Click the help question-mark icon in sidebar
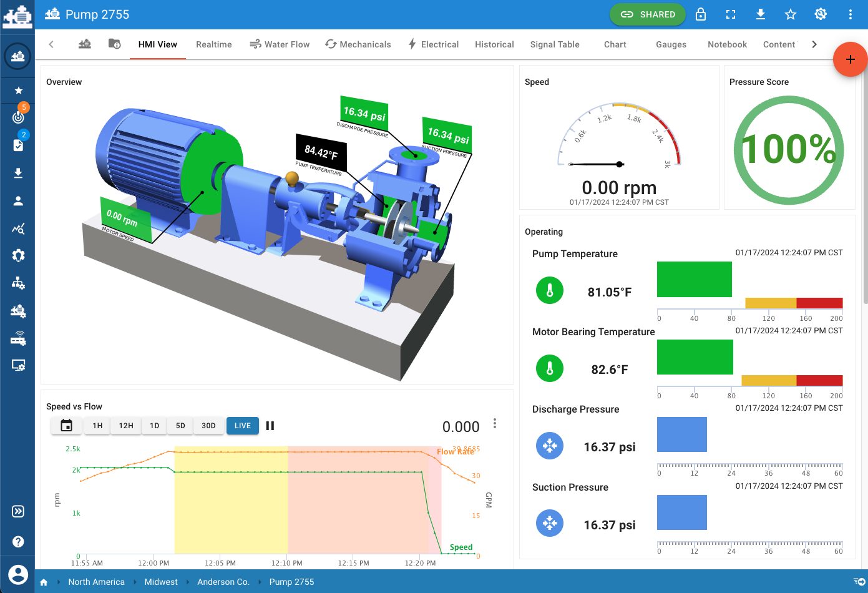 point(17,541)
